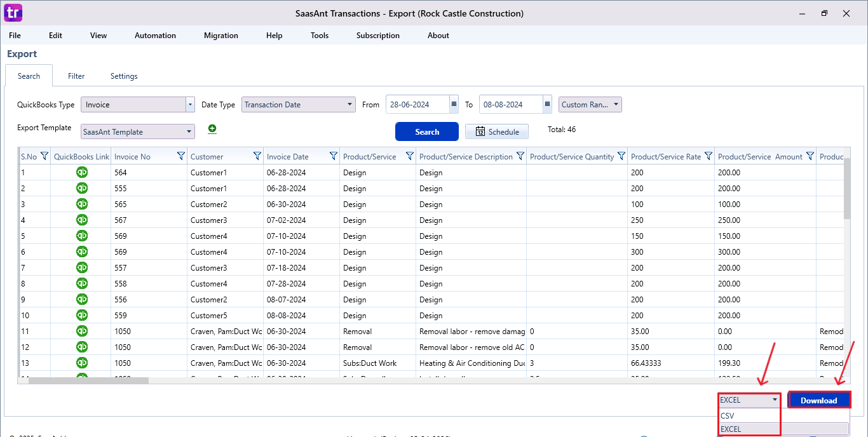Switch to the Settings tab
Image resolution: width=868 pixels, height=437 pixels.
point(124,76)
